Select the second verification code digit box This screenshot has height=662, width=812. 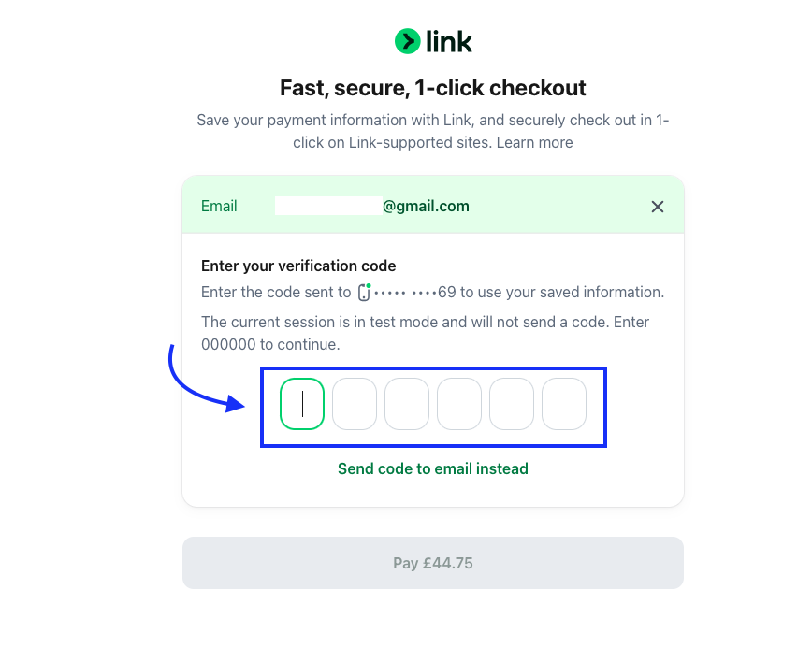(x=355, y=404)
